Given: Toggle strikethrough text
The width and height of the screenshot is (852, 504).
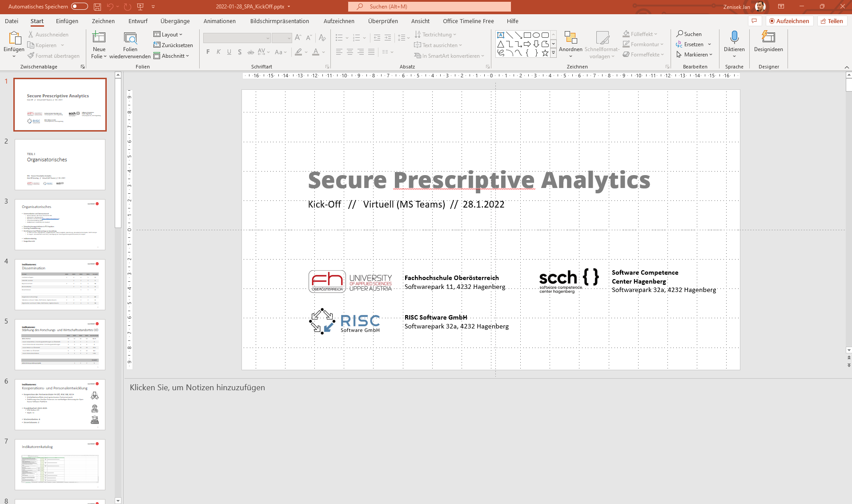Looking at the screenshot, I should pyautogui.click(x=250, y=52).
